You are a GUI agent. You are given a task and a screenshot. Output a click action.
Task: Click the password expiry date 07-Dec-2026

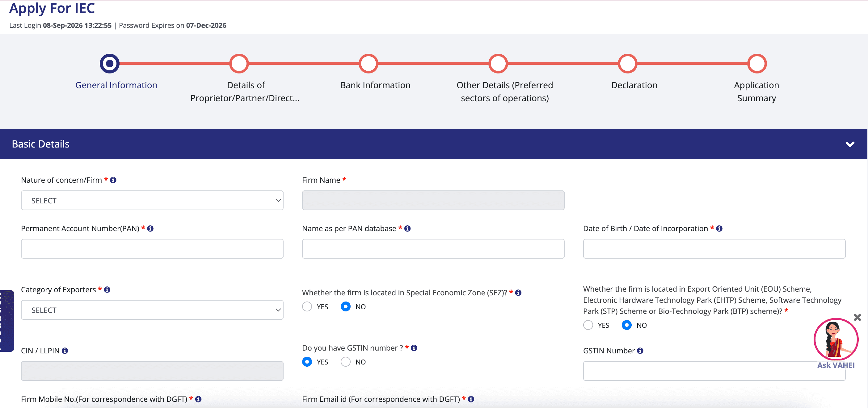pos(206,25)
